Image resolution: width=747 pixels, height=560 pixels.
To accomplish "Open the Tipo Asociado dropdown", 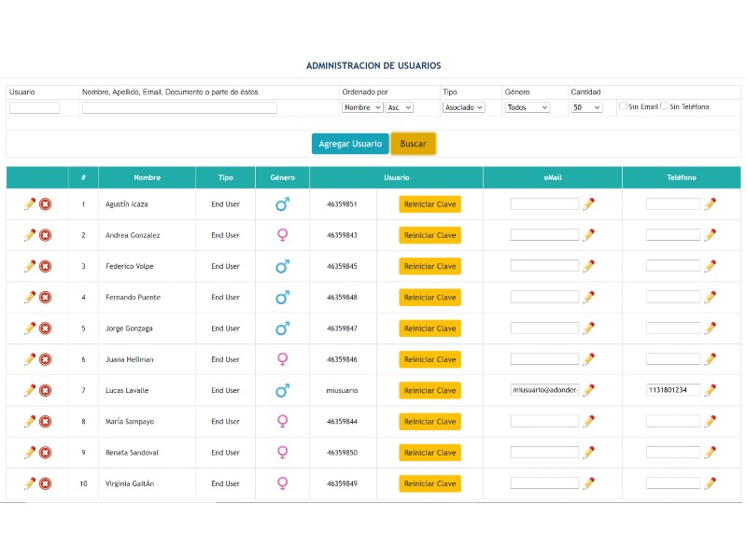I will click(463, 107).
